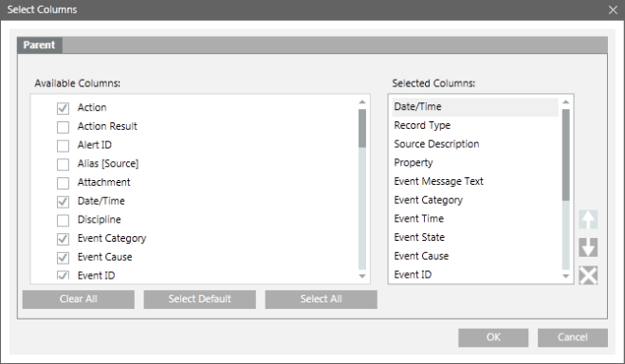This screenshot has width=625, height=364.
Task: Uncheck the Action column checkbox
Action: tap(63, 108)
